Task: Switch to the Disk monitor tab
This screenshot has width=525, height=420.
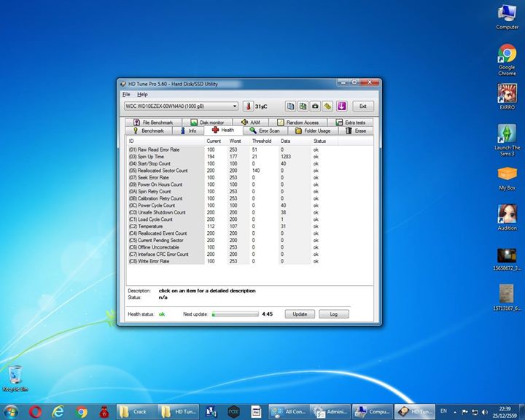Action: coord(207,122)
